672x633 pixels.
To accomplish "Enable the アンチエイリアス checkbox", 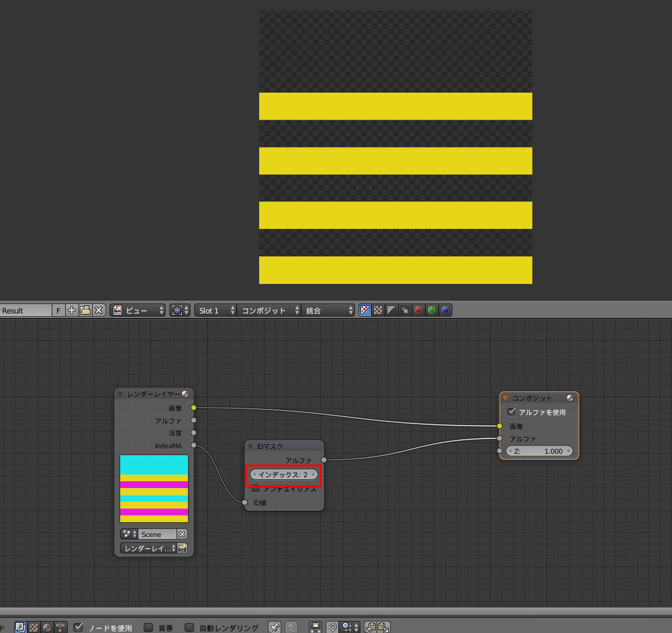I will coord(256,489).
